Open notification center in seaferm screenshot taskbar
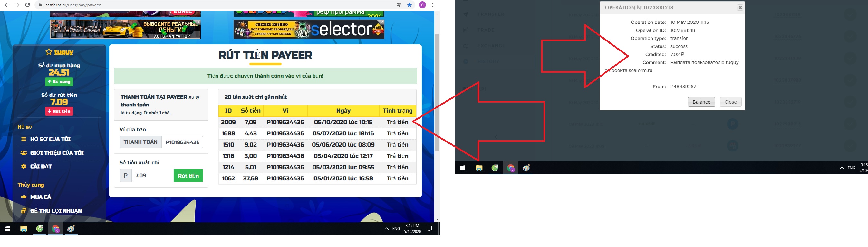The image size is (868, 247). coord(429,229)
